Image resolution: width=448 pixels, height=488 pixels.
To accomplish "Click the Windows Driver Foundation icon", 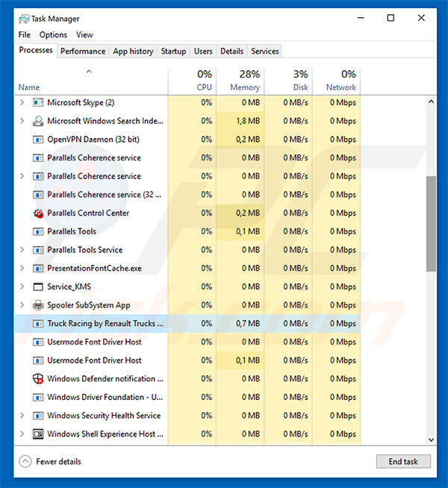I will (x=38, y=397).
